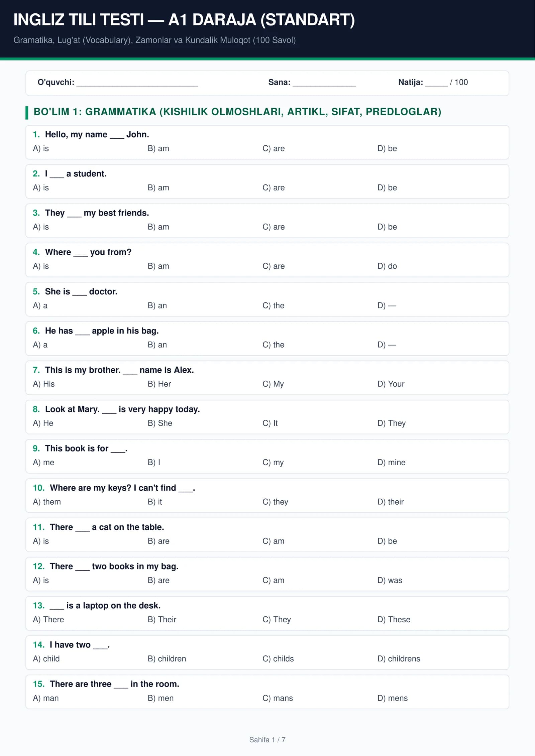Click the BO'LIM 1 GRAMMATIKA section heading
Image resolution: width=535 pixels, height=756 pixels.
237,112
